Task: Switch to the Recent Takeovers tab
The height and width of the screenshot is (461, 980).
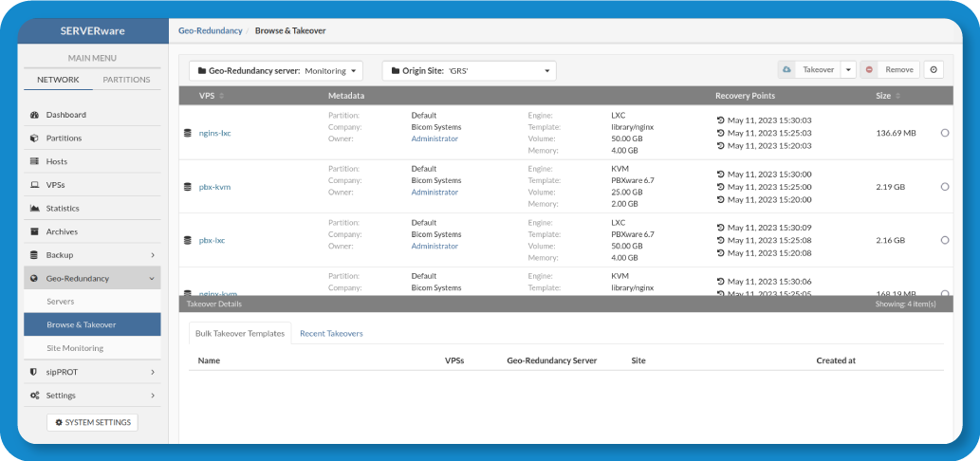Action: [331, 334]
